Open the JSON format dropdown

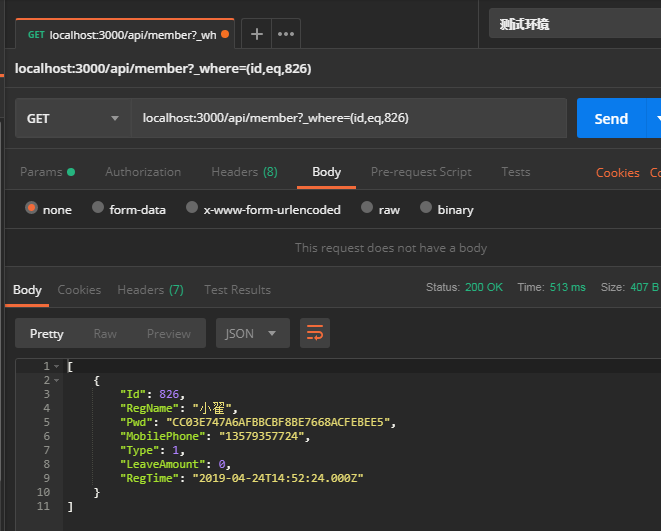click(x=252, y=333)
